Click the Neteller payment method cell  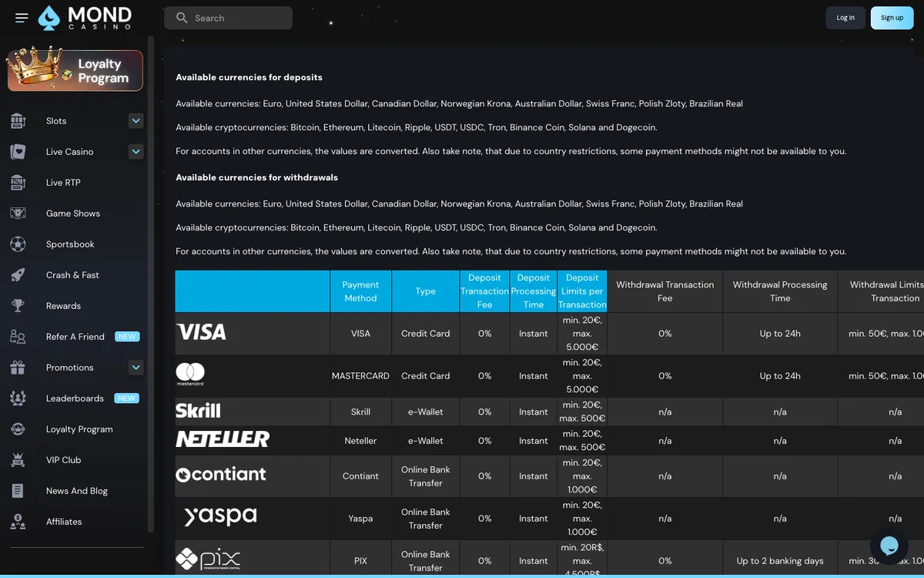360,441
